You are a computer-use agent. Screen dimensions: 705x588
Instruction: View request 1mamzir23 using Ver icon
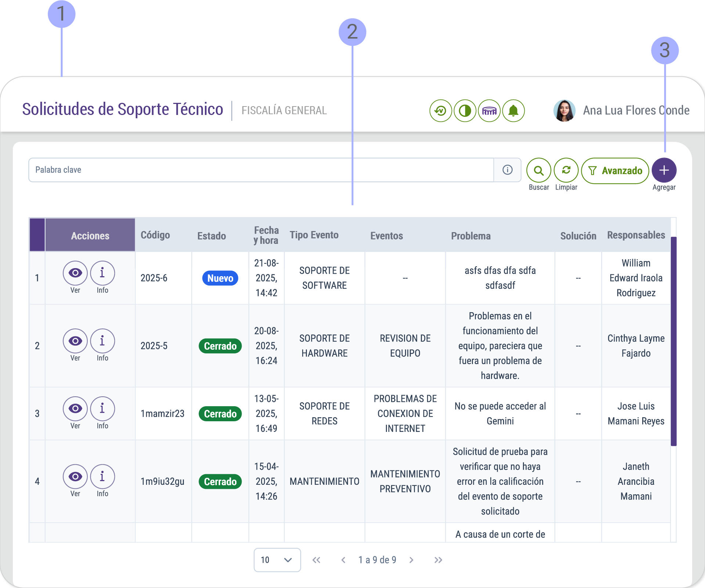pos(75,409)
